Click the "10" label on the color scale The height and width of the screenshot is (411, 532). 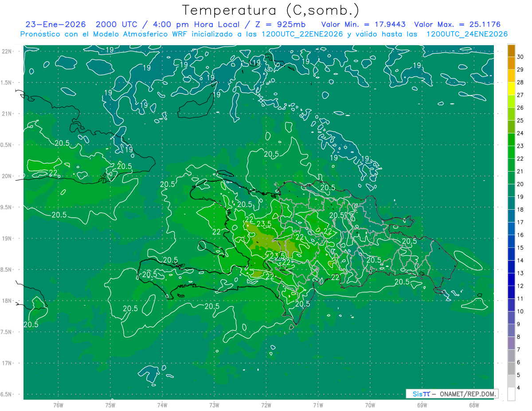coord(520,311)
